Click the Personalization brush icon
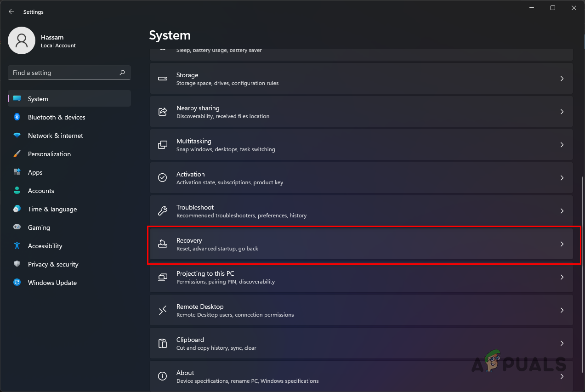The image size is (585, 392). click(17, 154)
